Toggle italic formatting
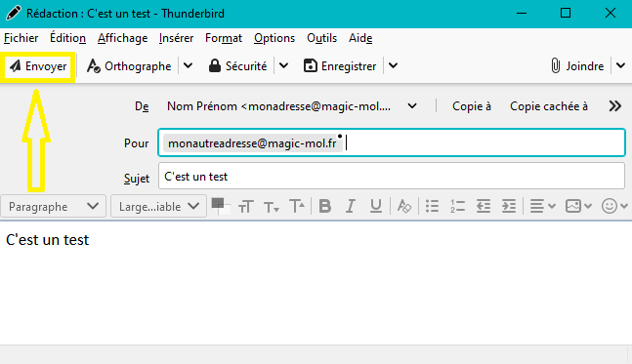The width and height of the screenshot is (632, 364). [351, 206]
